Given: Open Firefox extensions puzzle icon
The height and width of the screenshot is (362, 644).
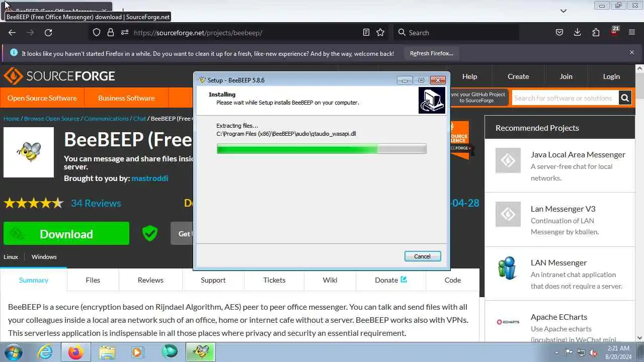Looking at the screenshot, I should pyautogui.click(x=596, y=32).
